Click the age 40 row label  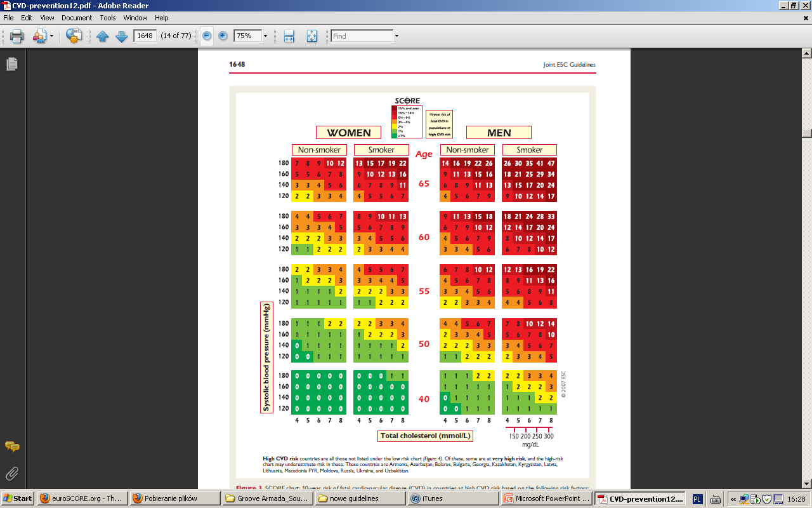(424, 399)
